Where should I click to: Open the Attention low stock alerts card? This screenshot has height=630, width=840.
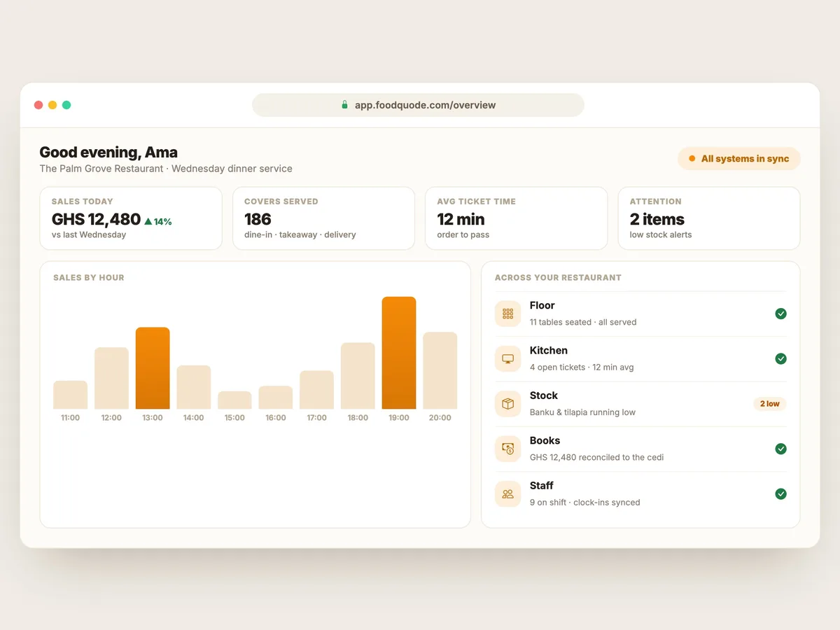pyautogui.click(x=709, y=218)
